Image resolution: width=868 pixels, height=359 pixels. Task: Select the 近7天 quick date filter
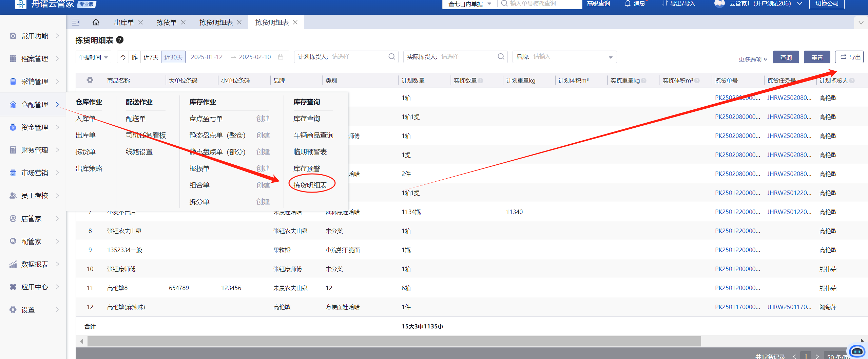pos(151,57)
